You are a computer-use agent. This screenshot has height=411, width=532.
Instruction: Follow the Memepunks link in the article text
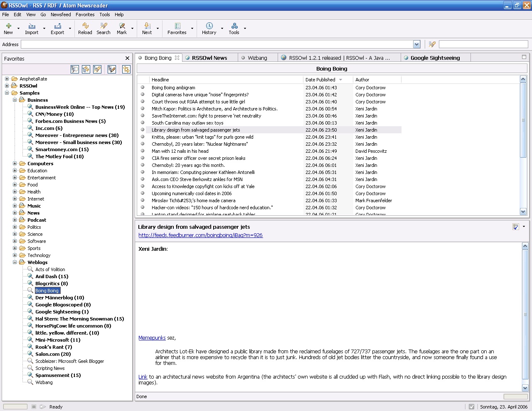tap(152, 338)
